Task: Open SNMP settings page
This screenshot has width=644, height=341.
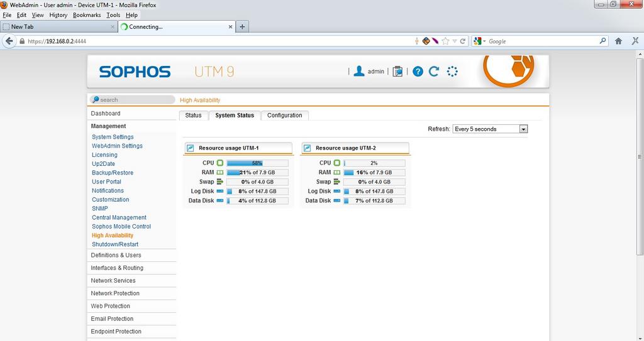Action: pyautogui.click(x=100, y=208)
